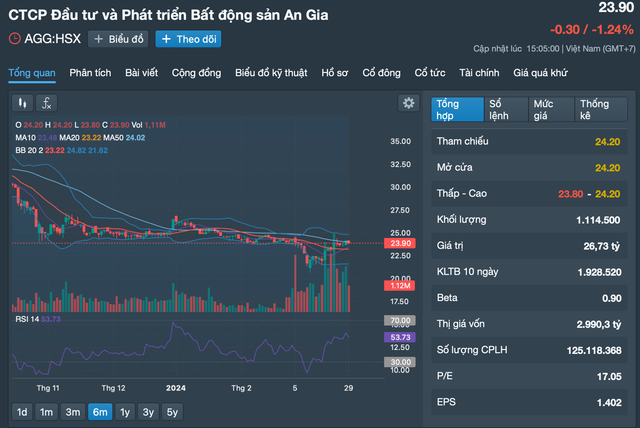Open the Tài chính tab
The image size is (640, 428).
pos(479,73)
